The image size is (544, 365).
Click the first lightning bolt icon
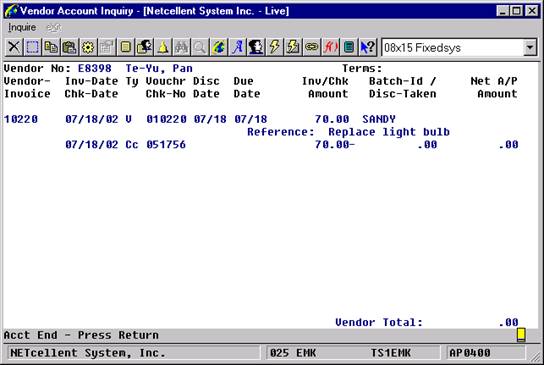coord(274,47)
